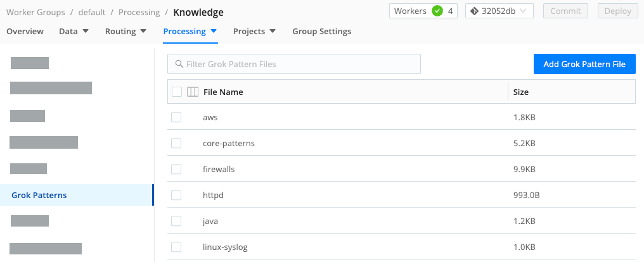Open the 32052db version dropdown
This screenshot has height=262, width=644.
[499, 11]
